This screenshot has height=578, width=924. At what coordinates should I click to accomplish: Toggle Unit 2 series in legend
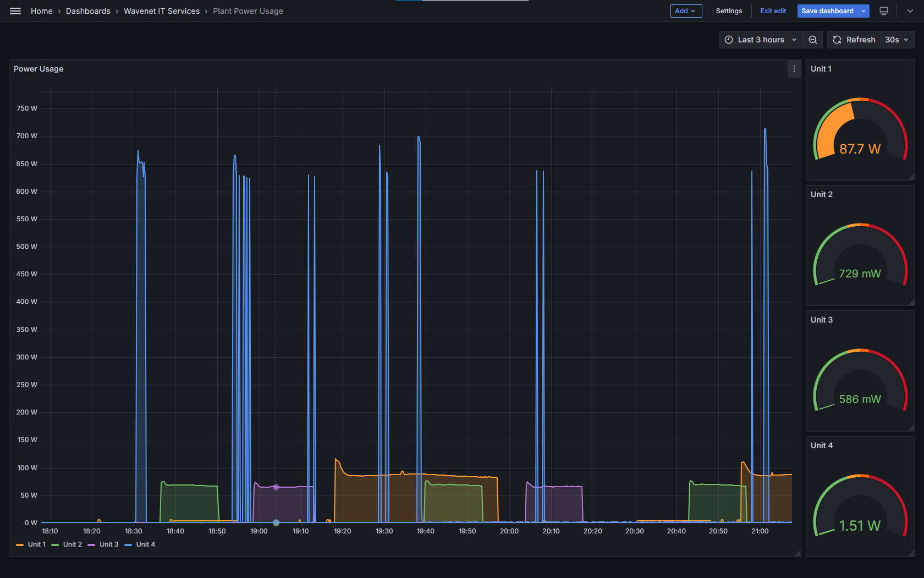72,544
